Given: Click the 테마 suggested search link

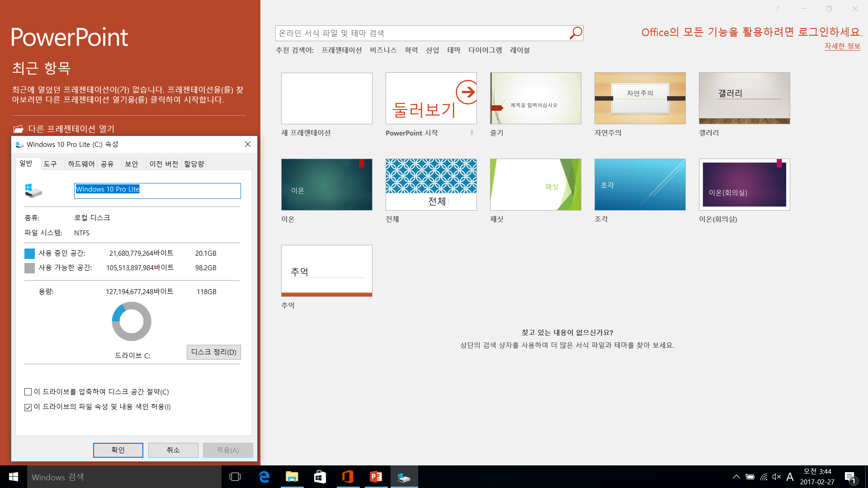Looking at the screenshot, I should [454, 50].
